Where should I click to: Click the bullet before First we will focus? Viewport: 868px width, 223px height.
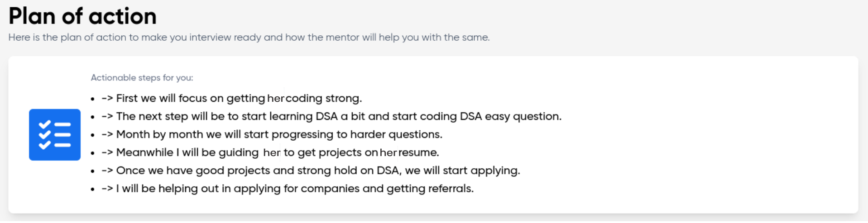coord(92,99)
